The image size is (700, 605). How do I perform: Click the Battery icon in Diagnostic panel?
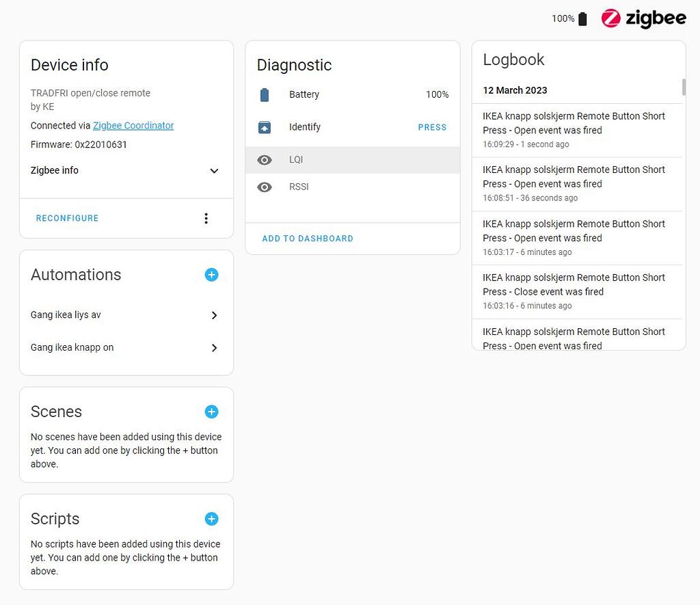coord(263,94)
